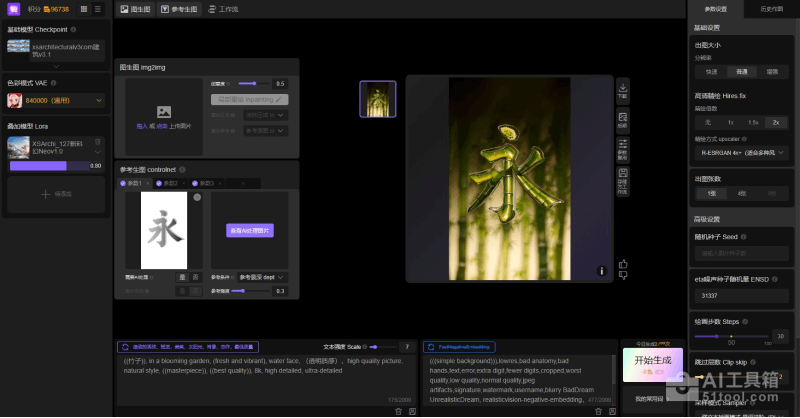800x418 pixels.
Task: Select the generated bamboo image thumbnail
Action: pyautogui.click(x=377, y=99)
